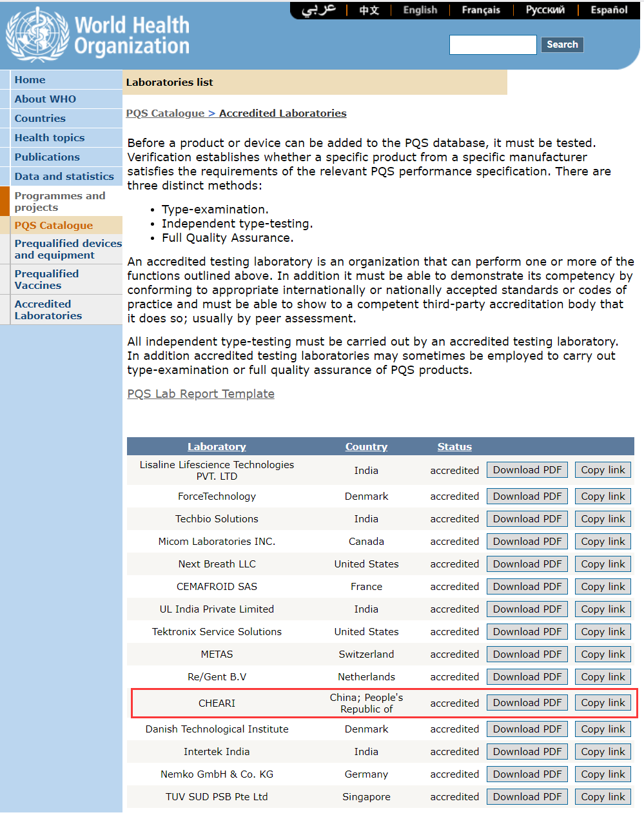Viewport: 644px width, 826px height.
Task: Download PDF for METAS
Action: [x=527, y=654]
